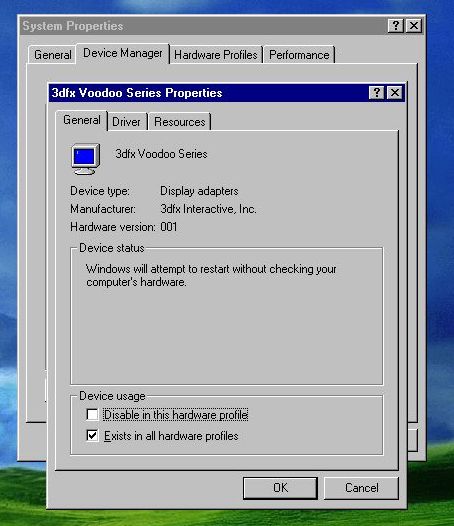Click the Device type: label
The height and width of the screenshot is (526, 454).
pyautogui.click(x=100, y=191)
